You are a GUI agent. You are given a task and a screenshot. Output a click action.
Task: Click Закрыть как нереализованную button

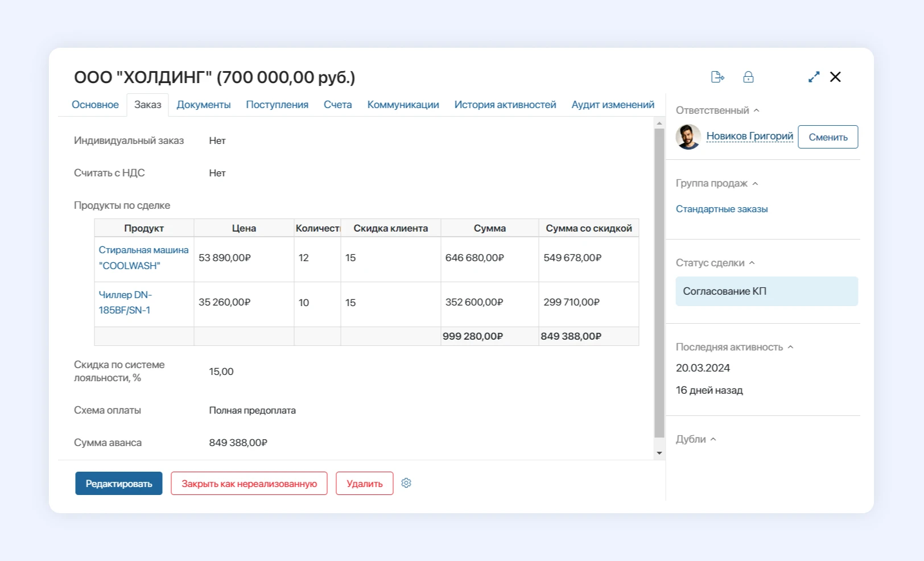tap(249, 484)
